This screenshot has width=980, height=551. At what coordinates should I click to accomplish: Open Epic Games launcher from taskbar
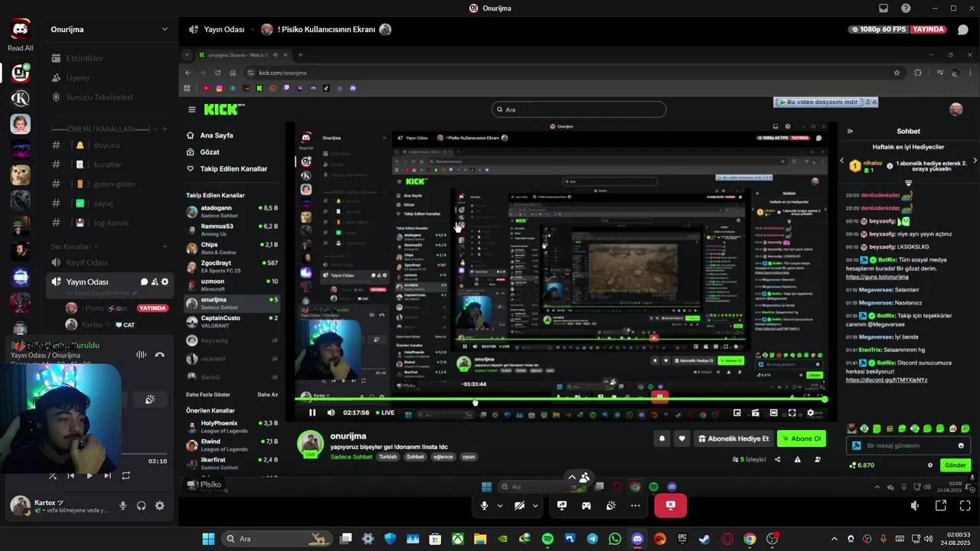click(x=682, y=539)
